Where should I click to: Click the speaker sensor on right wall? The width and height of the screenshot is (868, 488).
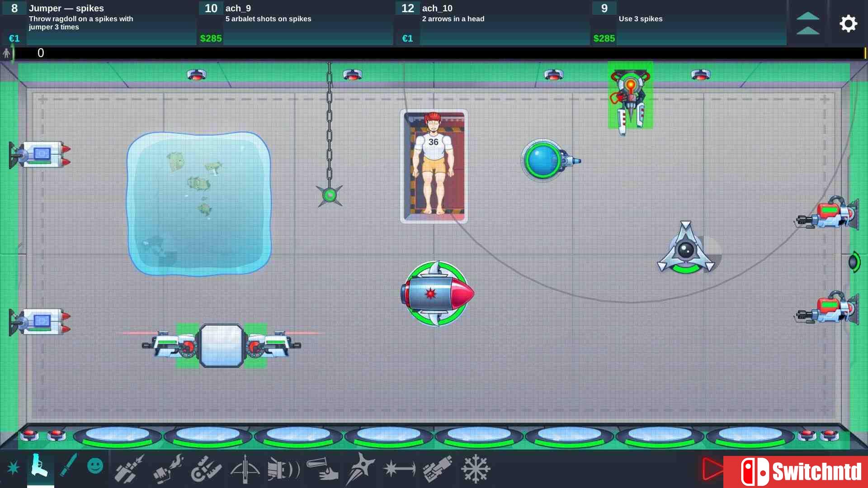pos(854,262)
